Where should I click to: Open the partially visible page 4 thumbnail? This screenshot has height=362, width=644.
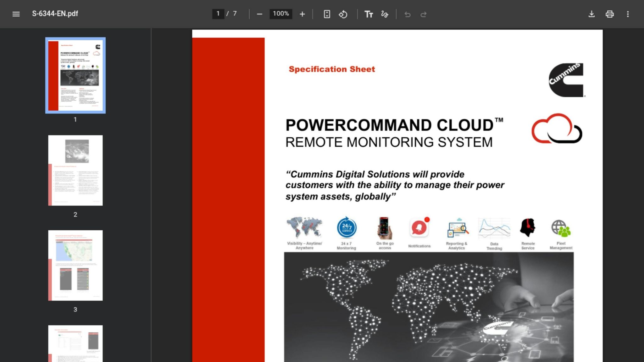pos(75,343)
